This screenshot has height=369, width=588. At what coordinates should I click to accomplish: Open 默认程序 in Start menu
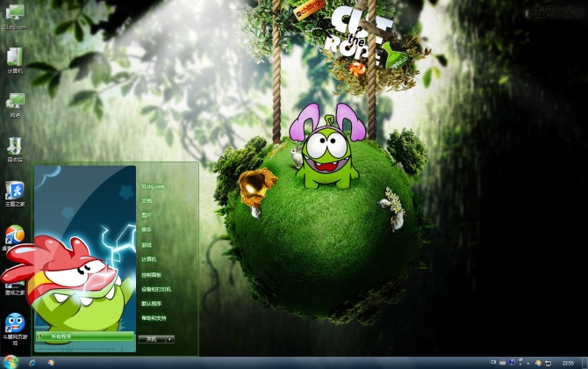click(x=152, y=303)
